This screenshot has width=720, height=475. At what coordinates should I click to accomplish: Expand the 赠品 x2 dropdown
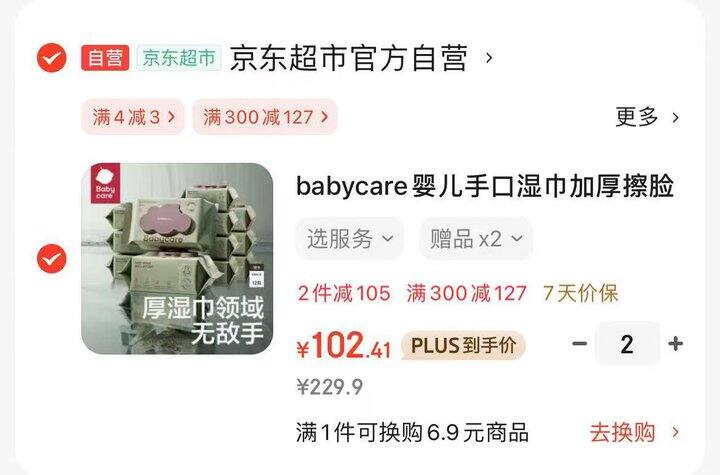coord(476,238)
